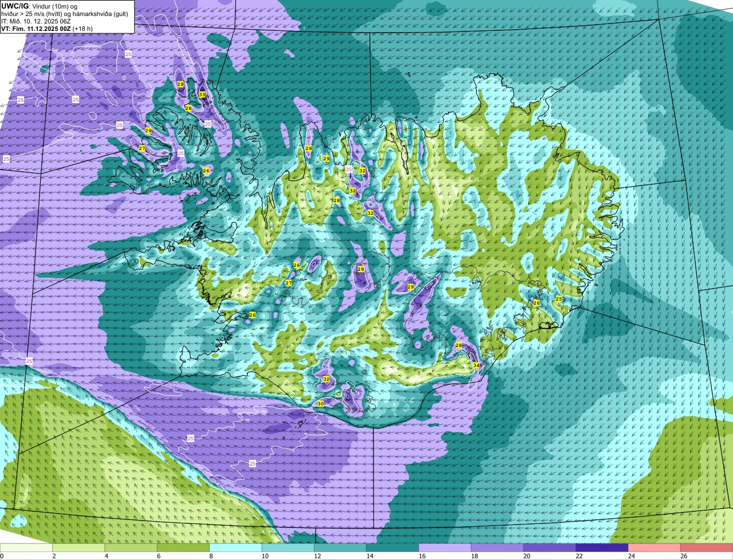Click the "hviður > 25 m/s (hvítt)" description line
Image resolution: width=733 pixels, height=560 pixels.
(x=65, y=14)
